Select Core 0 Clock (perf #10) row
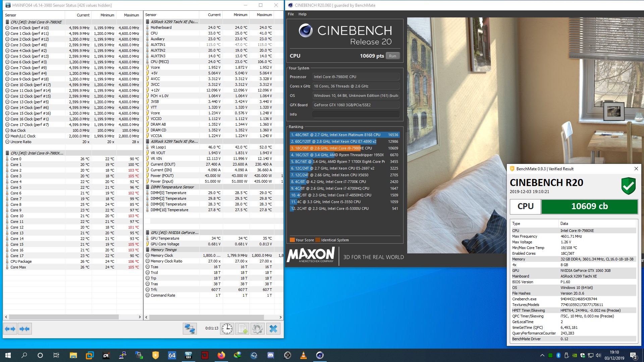The image size is (644, 362). 73,28
